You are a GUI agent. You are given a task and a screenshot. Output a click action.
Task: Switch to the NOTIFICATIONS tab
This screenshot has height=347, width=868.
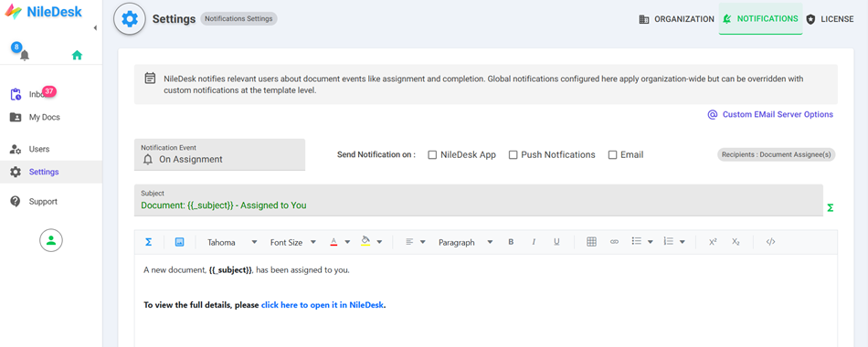point(760,19)
